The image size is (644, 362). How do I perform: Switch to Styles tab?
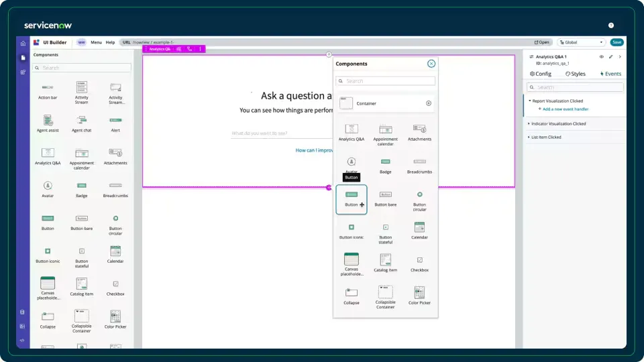point(576,74)
